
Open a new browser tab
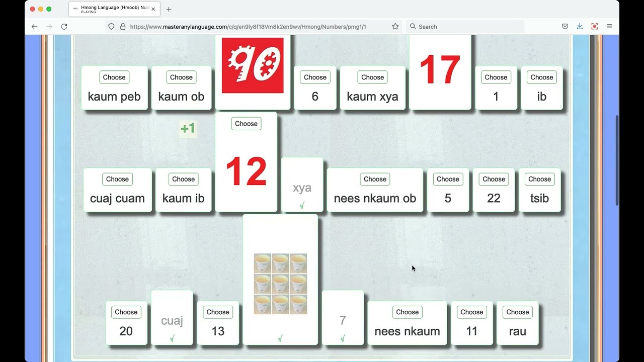tap(169, 9)
